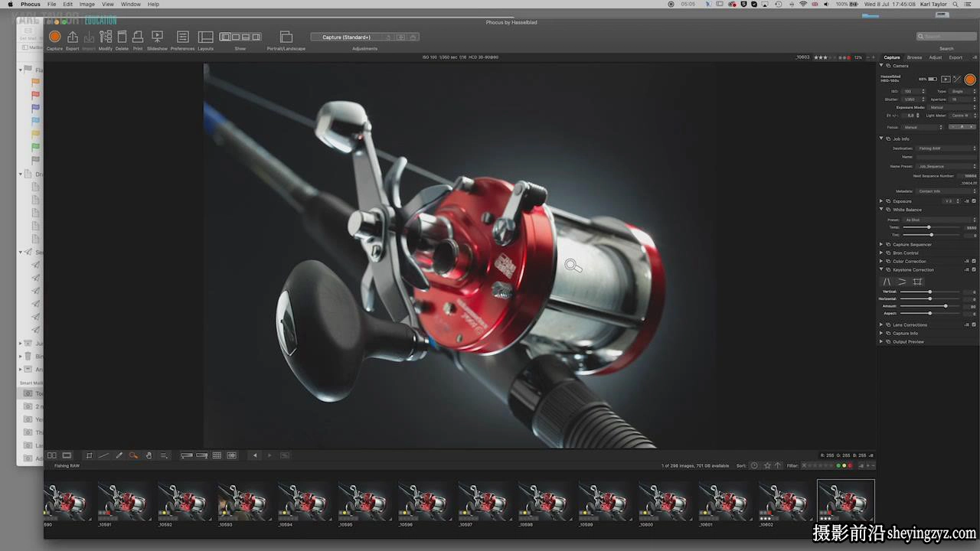The height and width of the screenshot is (551, 980).
Task: Click the Delete trash icon
Action: click(122, 37)
